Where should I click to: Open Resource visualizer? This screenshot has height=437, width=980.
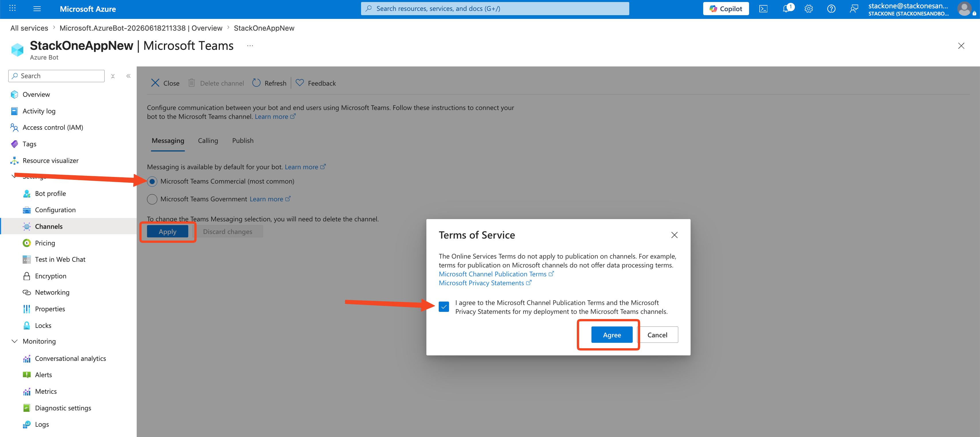click(50, 160)
